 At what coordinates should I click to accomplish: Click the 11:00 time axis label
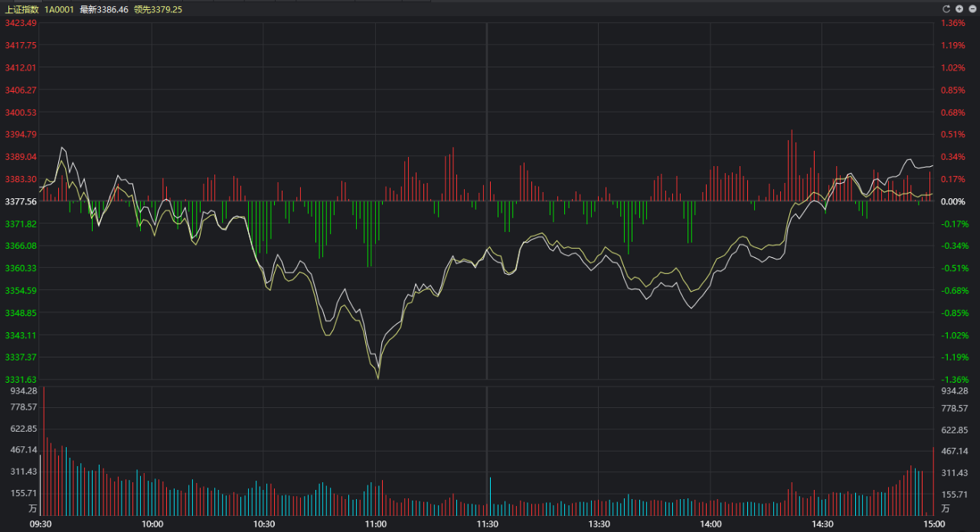pyautogui.click(x=376, y=524)
